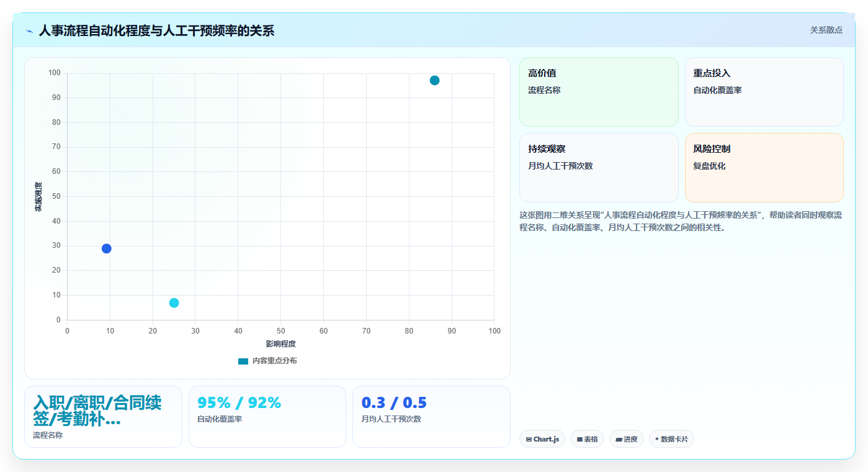
Task: Click the 内容重点分布 legend label
Action: [274, 361]
